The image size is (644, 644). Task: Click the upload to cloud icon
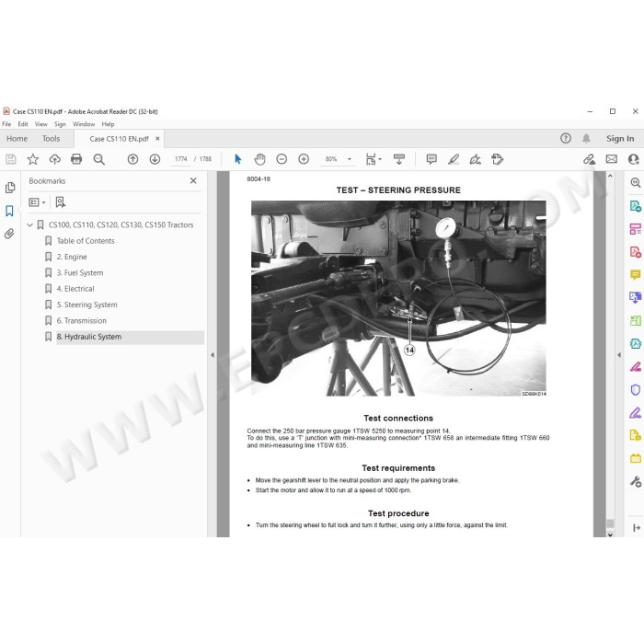coord(54,159)
